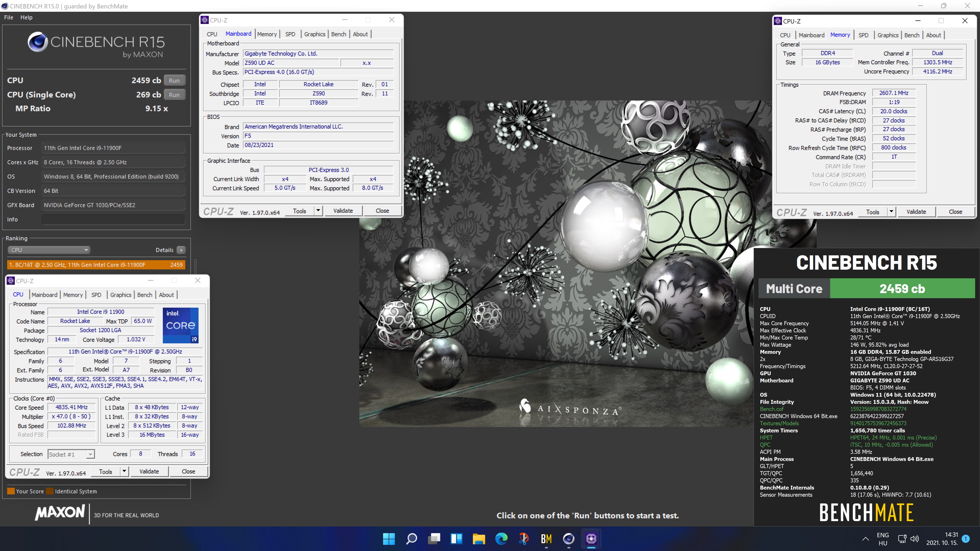The height and width of the screenshot is (551, 980).
Task: Open the Widgets icon in the taskbar
Action: [456, 539]
